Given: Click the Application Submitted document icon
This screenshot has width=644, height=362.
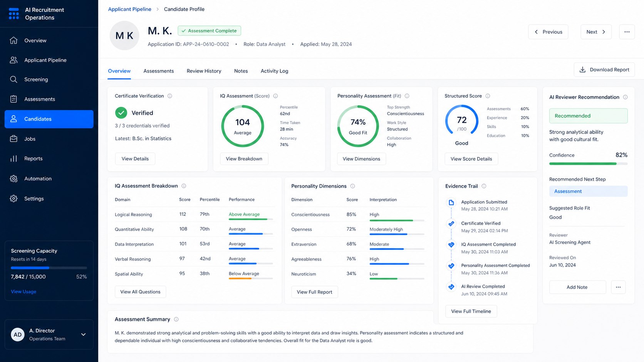Looking at the screenshot, I should [451, 202].
